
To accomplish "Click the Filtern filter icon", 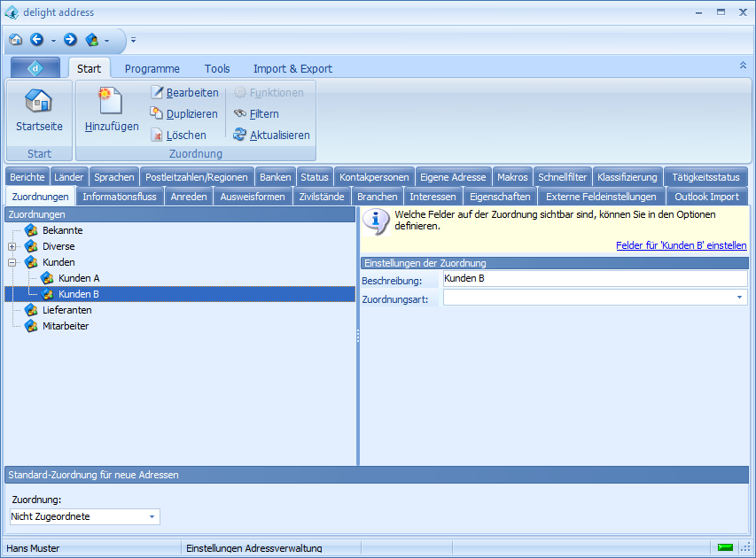I will coord(240,113).
